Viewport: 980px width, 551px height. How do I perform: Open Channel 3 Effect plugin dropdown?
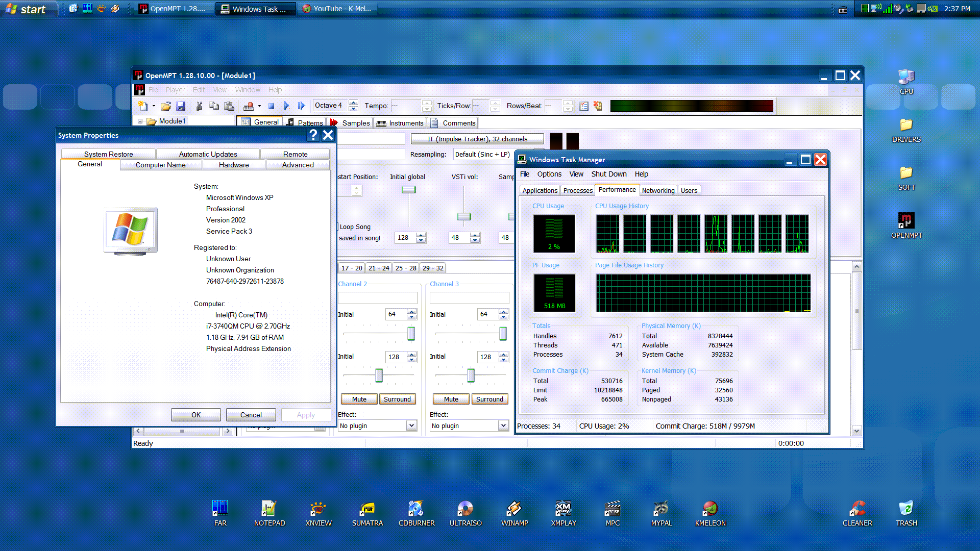tap(503, 425)
